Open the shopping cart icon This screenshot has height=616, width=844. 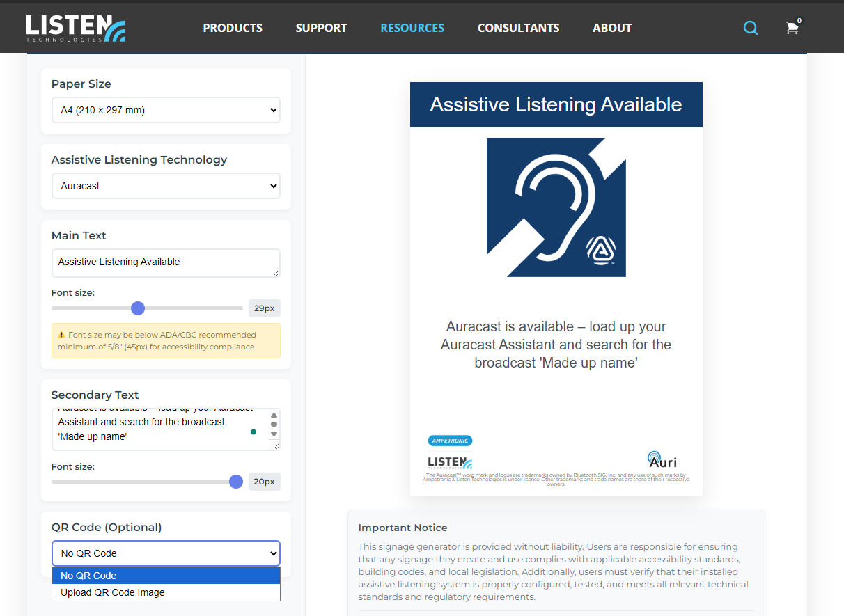pyautogui.click(x=792, y=28)
